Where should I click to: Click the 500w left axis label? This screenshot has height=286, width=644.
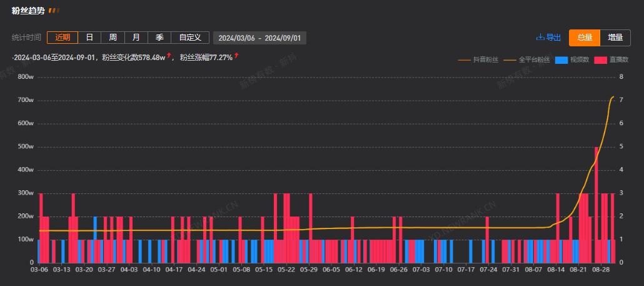26,146
